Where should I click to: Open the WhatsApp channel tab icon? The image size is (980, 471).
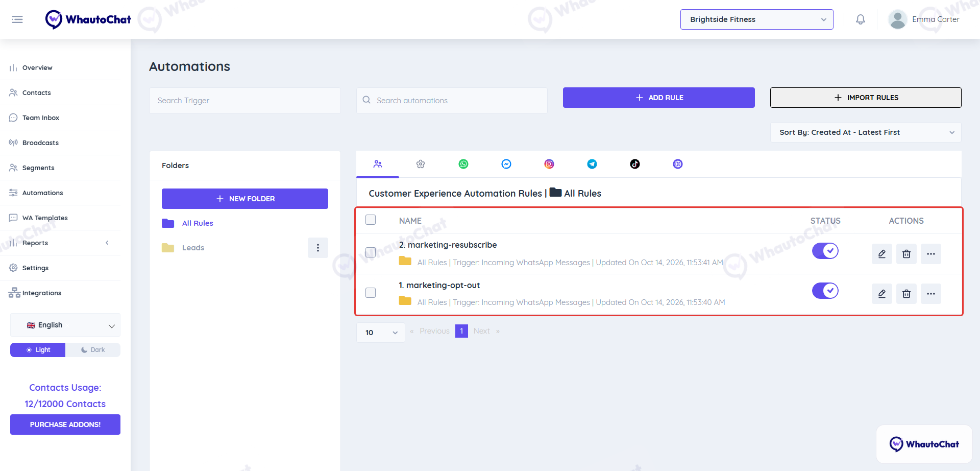463,164
